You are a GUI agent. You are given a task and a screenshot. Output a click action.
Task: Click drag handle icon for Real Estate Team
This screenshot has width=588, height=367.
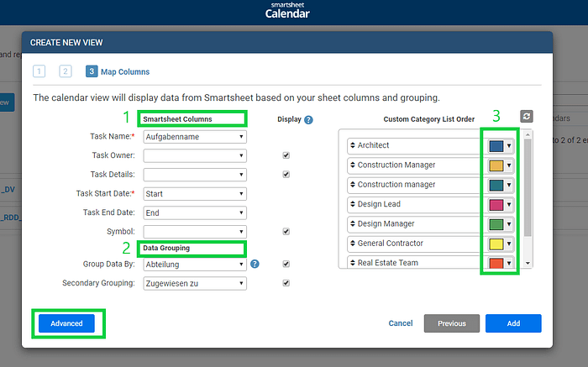point(353,262)
